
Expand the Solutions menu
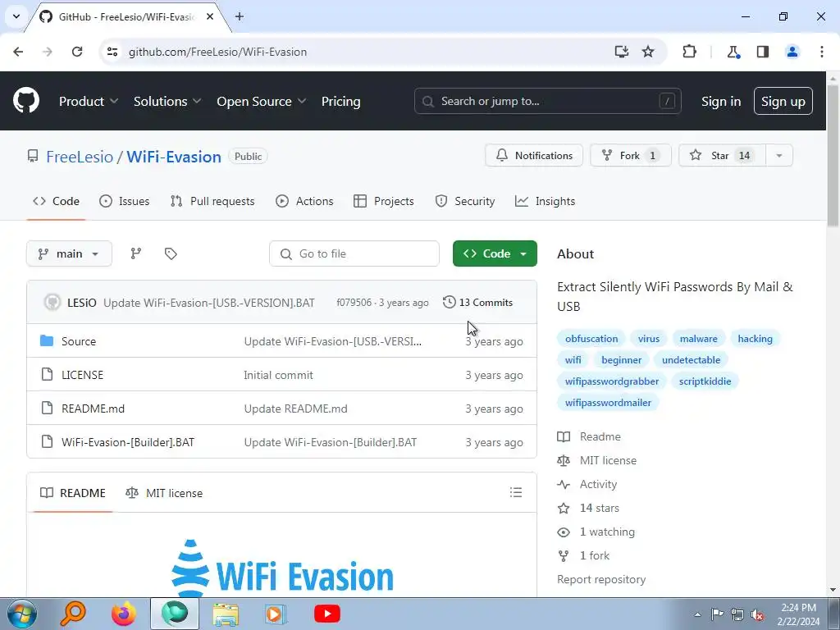point(167,101)
